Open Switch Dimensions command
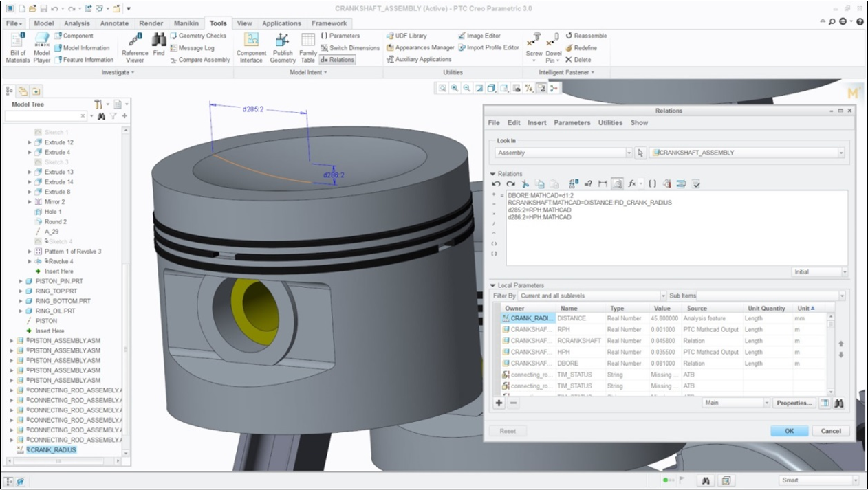 click(349, 48)
